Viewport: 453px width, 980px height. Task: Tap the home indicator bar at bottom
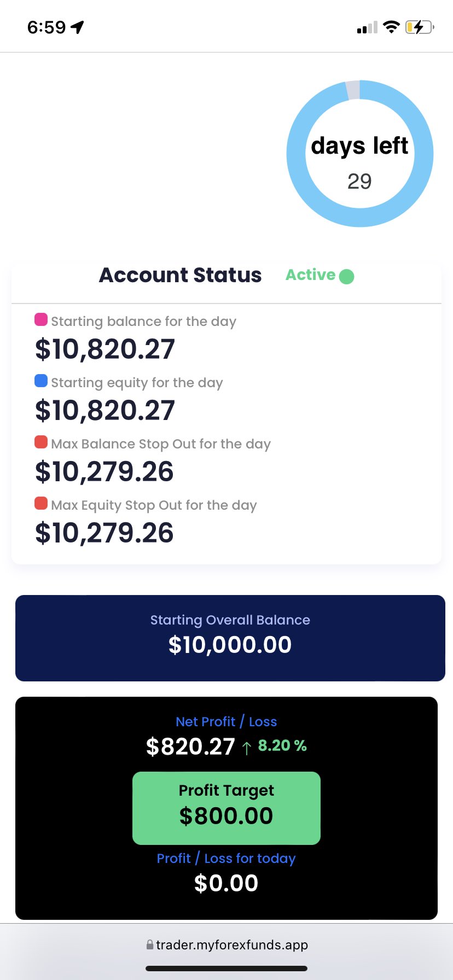(x=226, y=969)
